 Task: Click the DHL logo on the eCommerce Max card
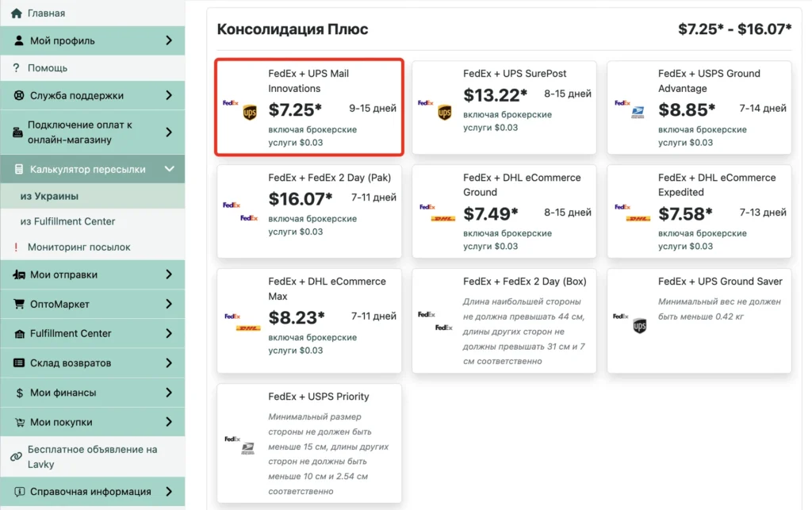[x=248, y=328]
